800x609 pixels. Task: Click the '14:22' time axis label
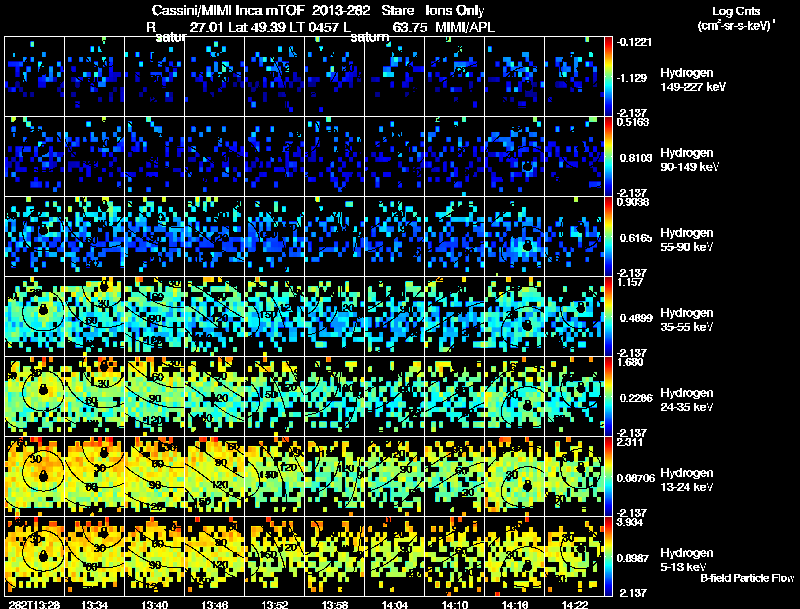(574, 604)
